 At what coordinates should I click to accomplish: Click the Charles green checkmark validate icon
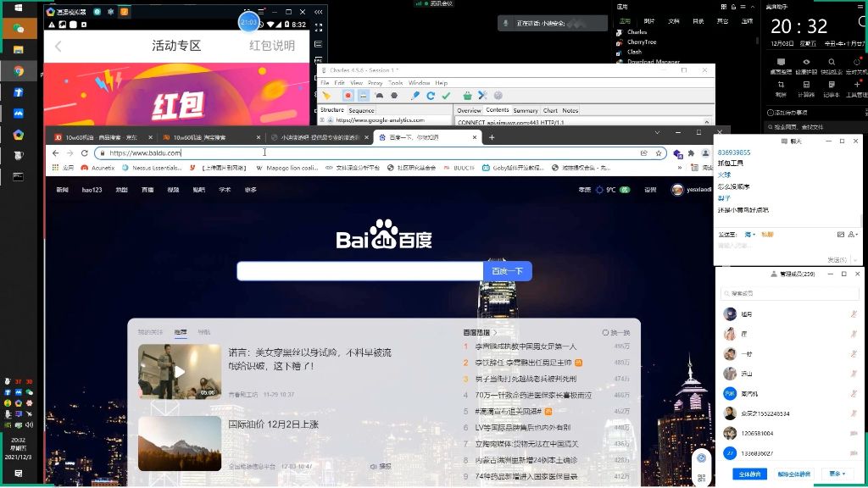pos(446,96)
